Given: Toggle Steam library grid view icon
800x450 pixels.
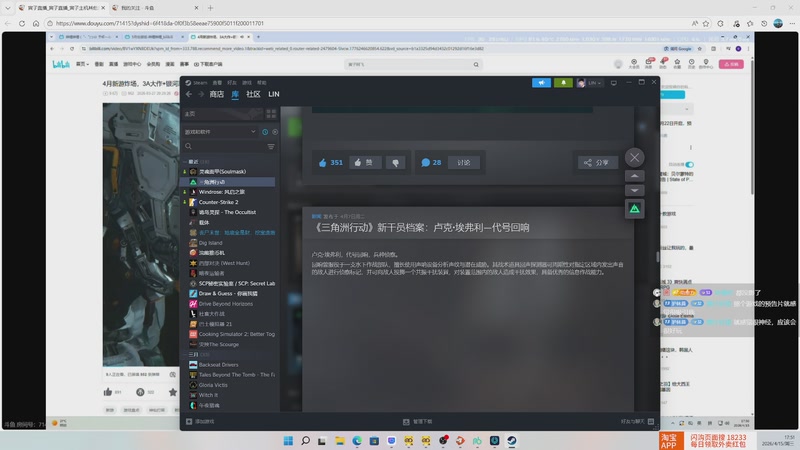Looking at the screenshot, I should coord(271,114).
